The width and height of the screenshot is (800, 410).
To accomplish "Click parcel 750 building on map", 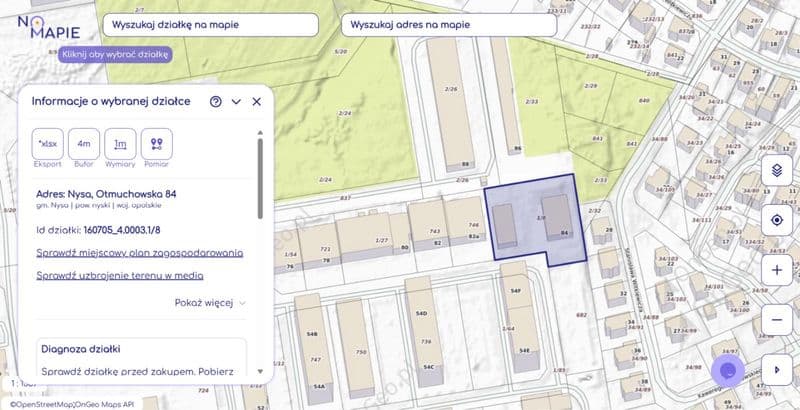I will 356,348.
